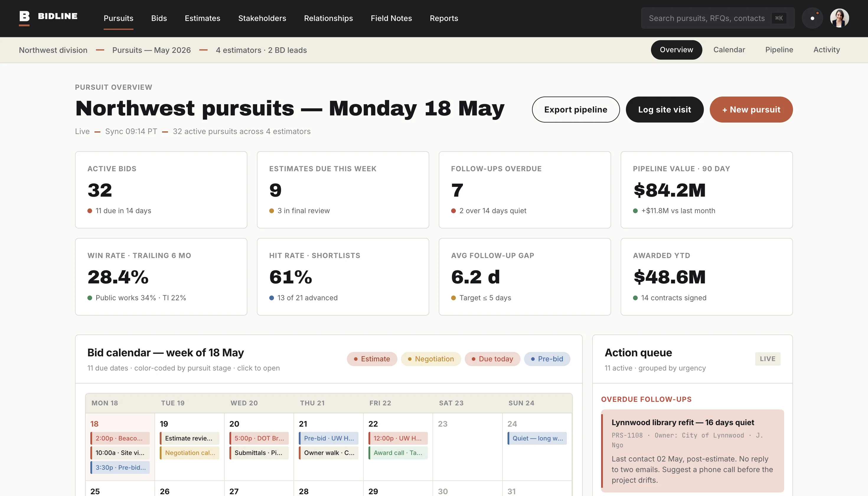Open the Lynnwood library refit overdue card

692,451
